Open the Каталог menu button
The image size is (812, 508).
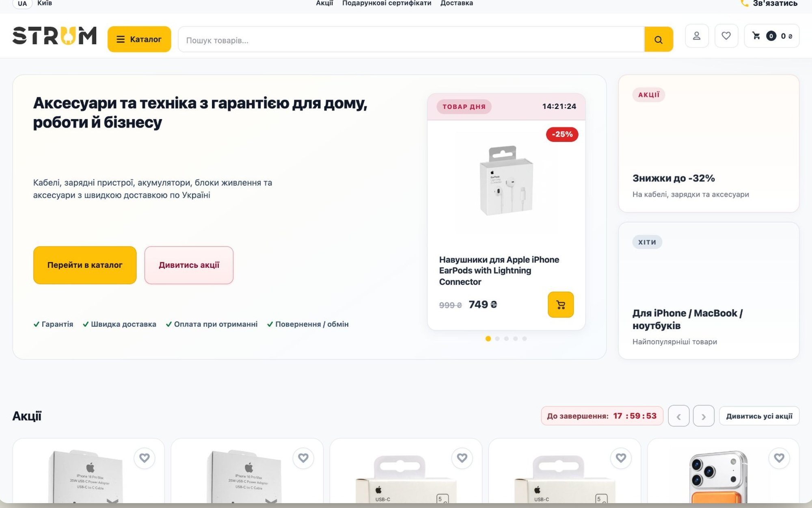(139, 39)
